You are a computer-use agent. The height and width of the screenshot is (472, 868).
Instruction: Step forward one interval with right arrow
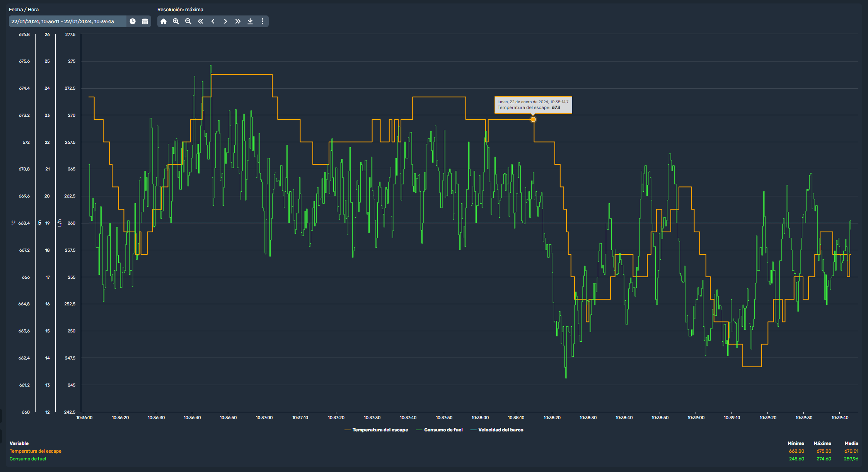click(x=225, y=21)
